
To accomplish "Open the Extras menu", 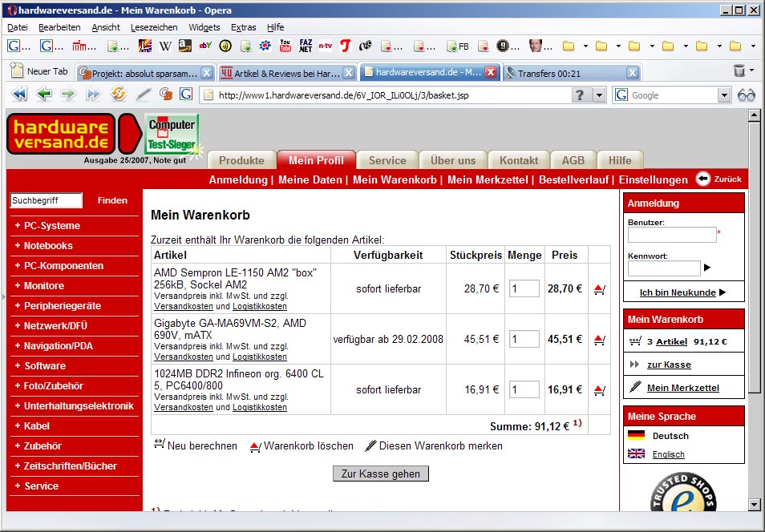I will click(x=244, y=27).
